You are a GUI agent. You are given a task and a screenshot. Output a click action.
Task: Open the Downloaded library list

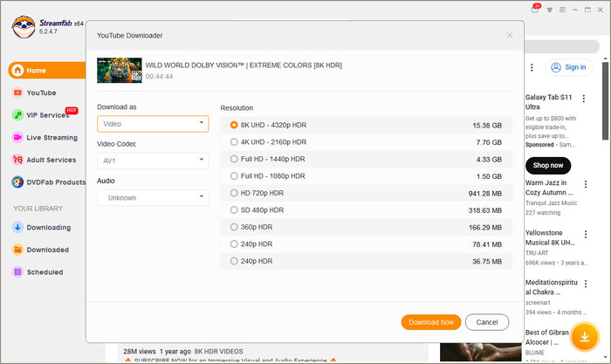coord(47,250)
